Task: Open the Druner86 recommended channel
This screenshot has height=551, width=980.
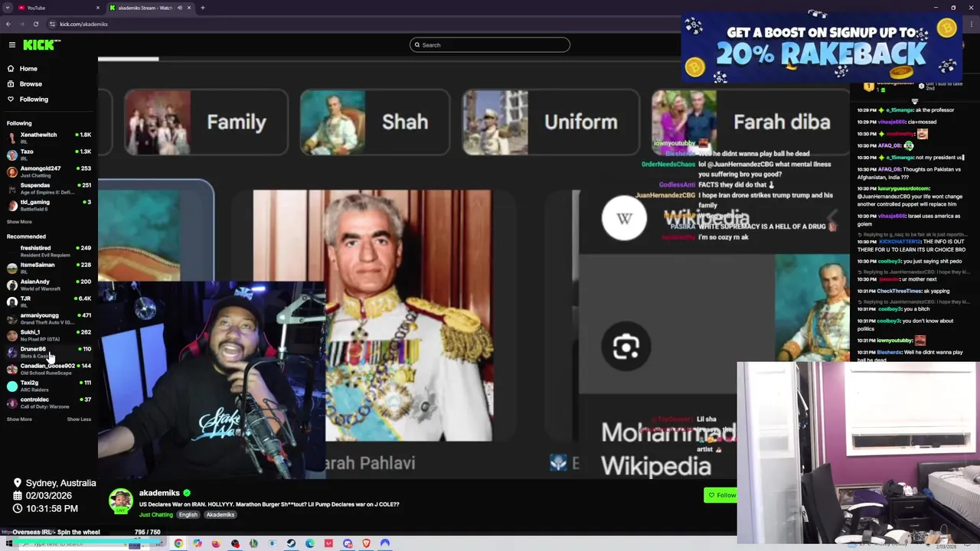Action: 47,352
